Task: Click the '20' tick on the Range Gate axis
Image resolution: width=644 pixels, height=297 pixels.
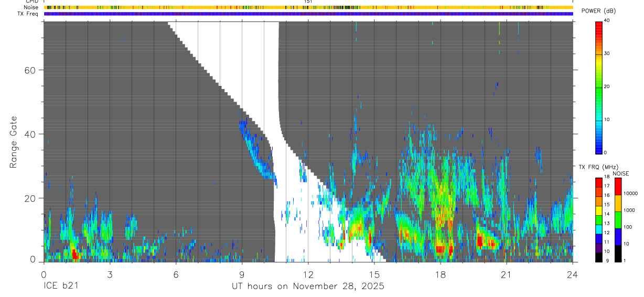Action: tap(30, 198)
